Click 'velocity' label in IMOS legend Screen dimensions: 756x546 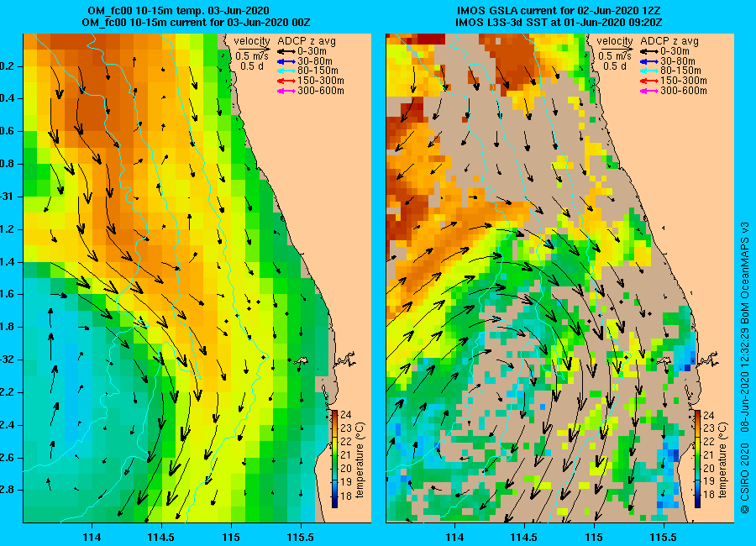pyautogui.click(x=615, y=41)
